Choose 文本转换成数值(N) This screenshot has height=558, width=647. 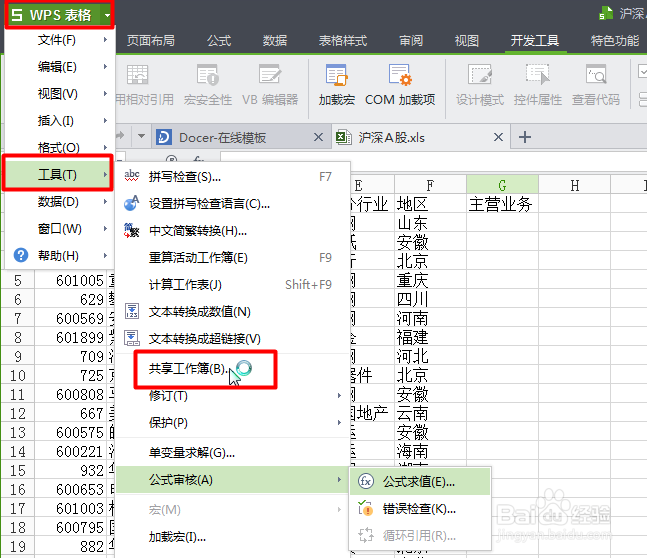[x=233, y=312]
